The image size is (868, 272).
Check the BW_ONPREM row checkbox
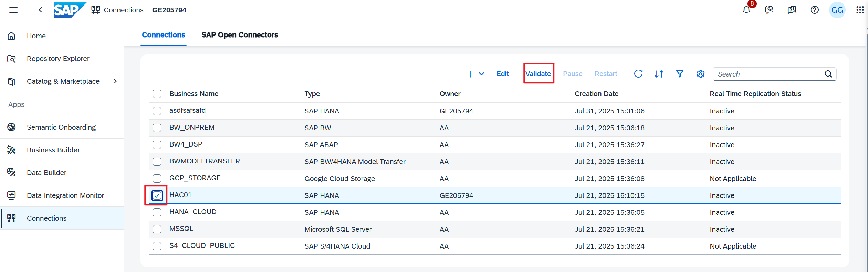point(157,128)
